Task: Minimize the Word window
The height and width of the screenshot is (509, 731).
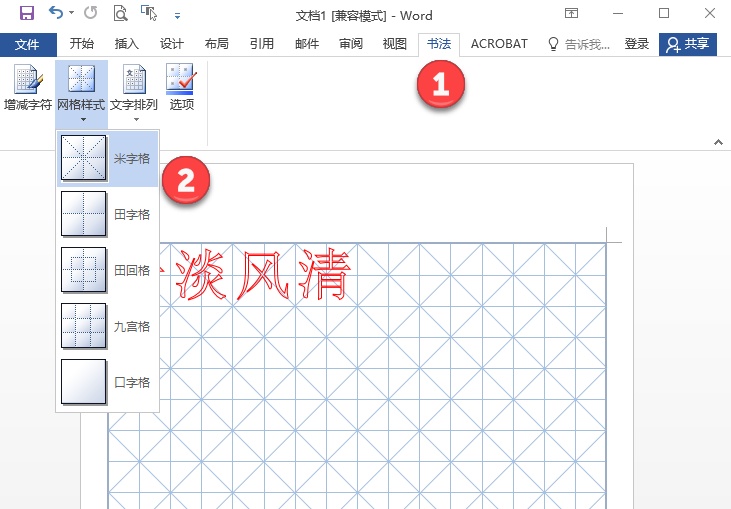Action: pos(618,13)
